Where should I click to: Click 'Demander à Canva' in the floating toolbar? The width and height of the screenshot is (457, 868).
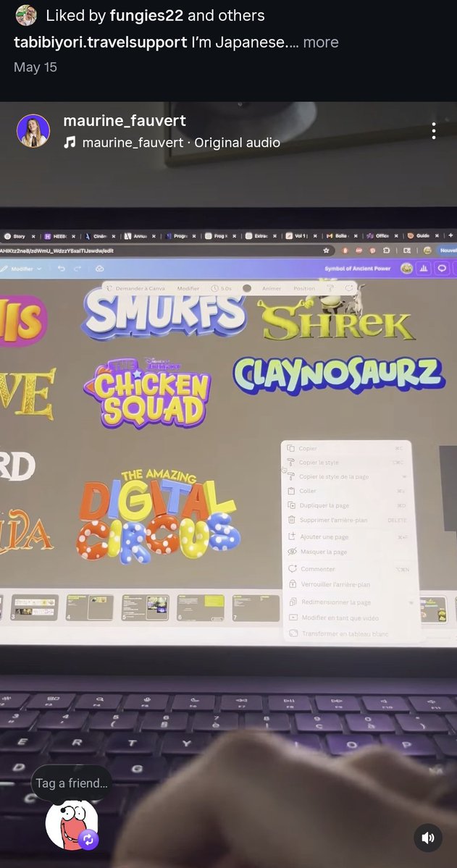135,288
